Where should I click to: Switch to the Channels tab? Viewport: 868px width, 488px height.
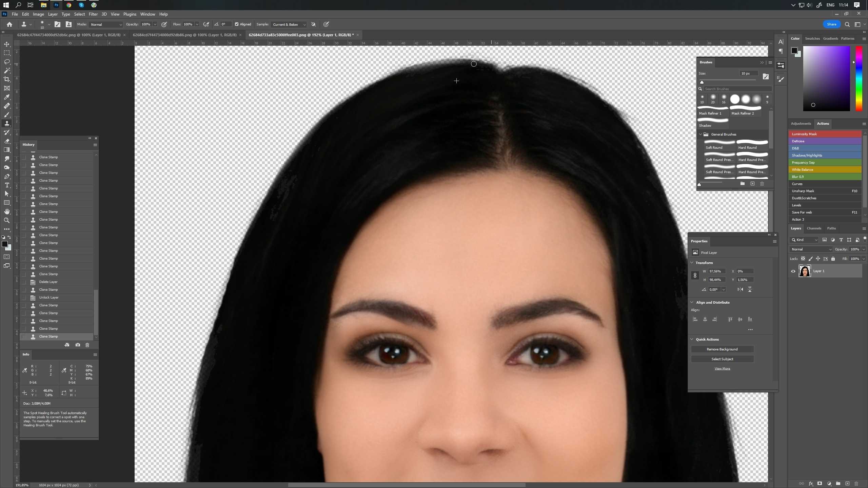click(x=814, y=228)
